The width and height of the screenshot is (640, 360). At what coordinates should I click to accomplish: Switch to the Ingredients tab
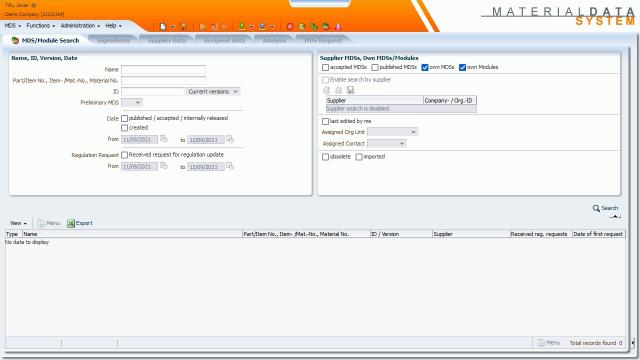coord(113,40)
